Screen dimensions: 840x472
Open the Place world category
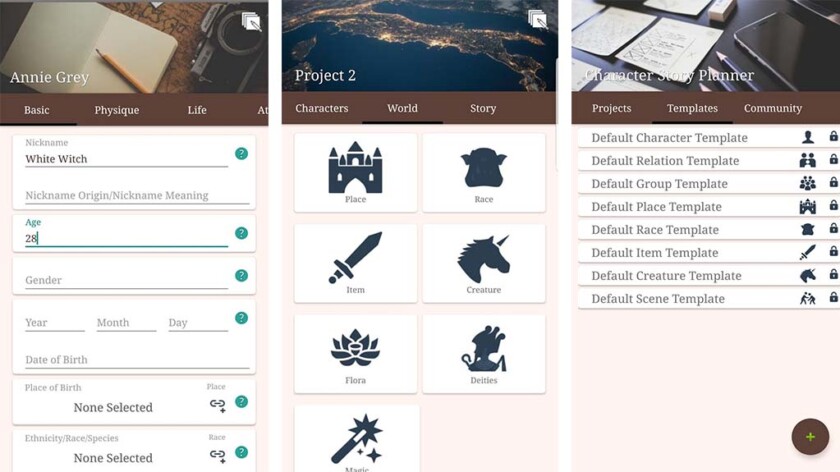355,173
